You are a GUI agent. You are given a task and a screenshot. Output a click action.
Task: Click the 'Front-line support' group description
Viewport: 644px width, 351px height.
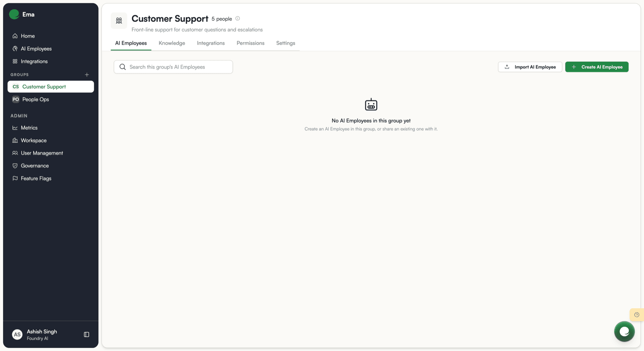pos(197,30)
